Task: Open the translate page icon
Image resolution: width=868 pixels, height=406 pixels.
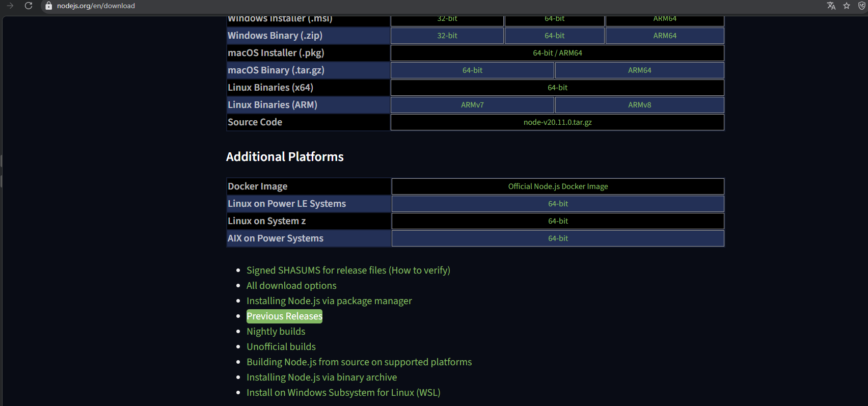Action: (831, 6)
